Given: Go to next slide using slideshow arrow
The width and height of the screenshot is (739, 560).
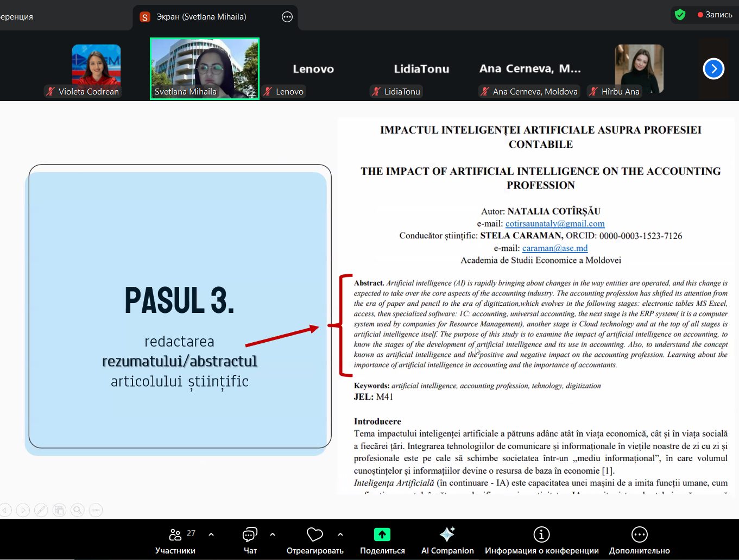Looking at the screenshot, I should tap(23, 510).
